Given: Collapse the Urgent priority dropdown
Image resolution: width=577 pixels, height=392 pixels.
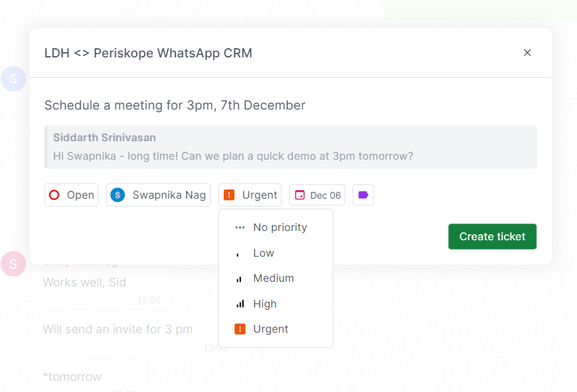Looking at the screenshot, I should [250, 195].
